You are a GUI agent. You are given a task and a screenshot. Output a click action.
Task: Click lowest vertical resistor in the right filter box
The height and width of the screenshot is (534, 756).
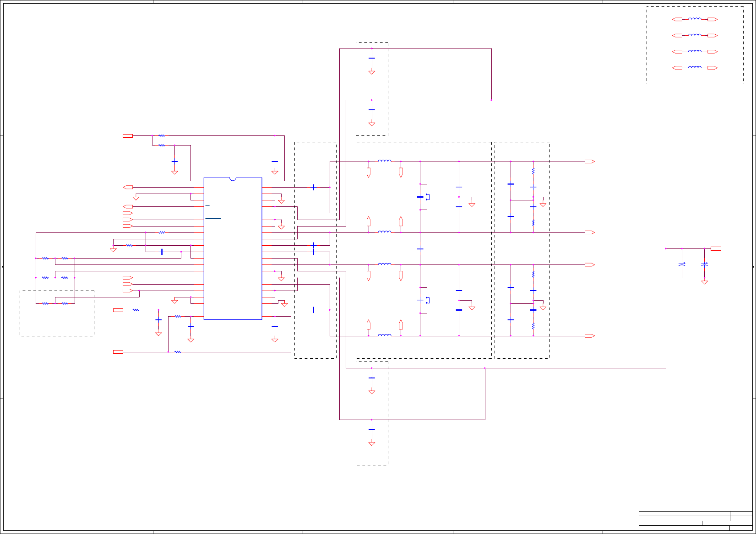pos(533,326)
